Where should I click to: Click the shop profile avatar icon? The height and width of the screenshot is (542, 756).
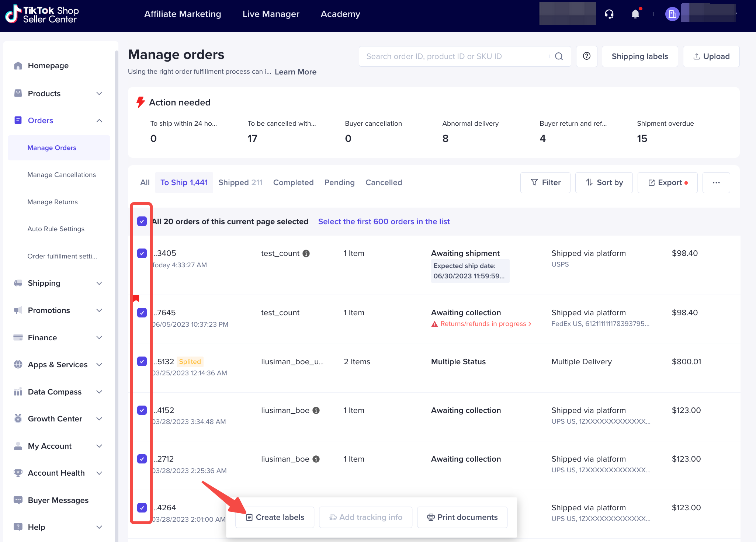[x=672, y=14]
